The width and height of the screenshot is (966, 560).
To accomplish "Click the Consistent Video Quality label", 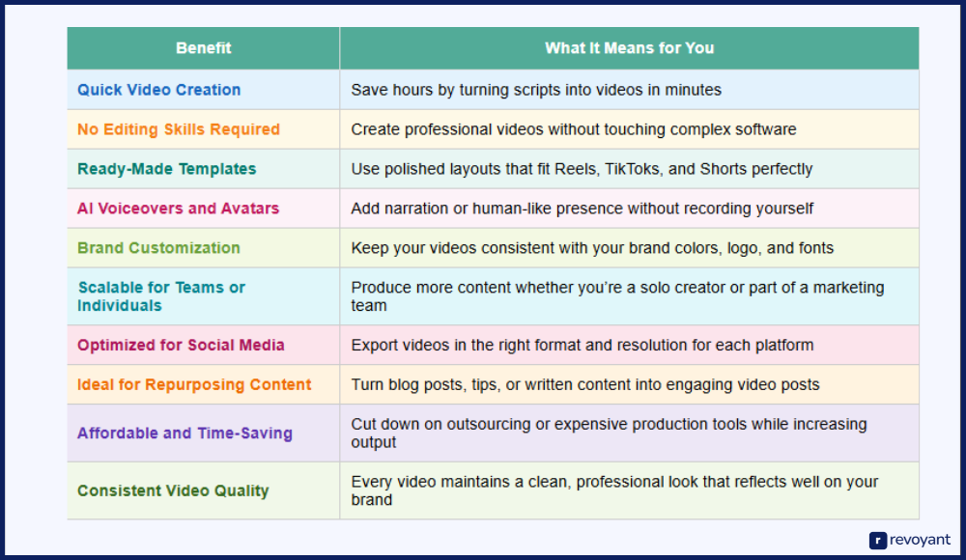I will [173, 491].
